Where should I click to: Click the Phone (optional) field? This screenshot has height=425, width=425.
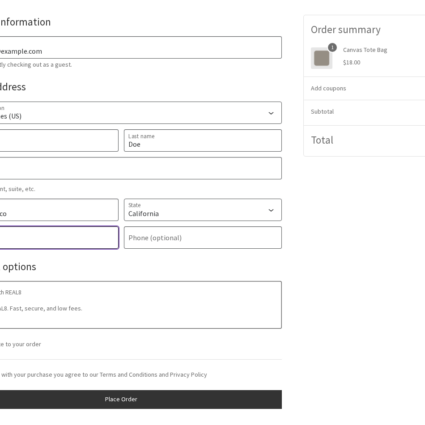[203, 238]
